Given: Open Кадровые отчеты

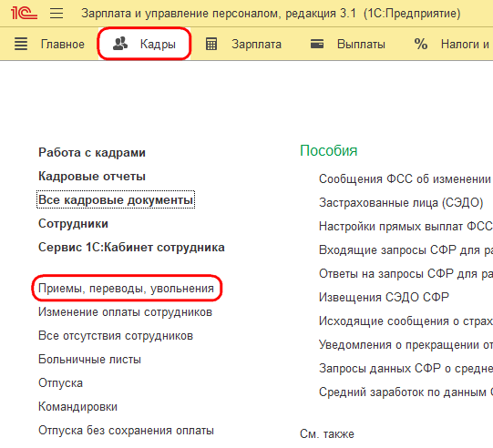Looking at the screenshot, I should pyautogui.click(x=92, y=177).
